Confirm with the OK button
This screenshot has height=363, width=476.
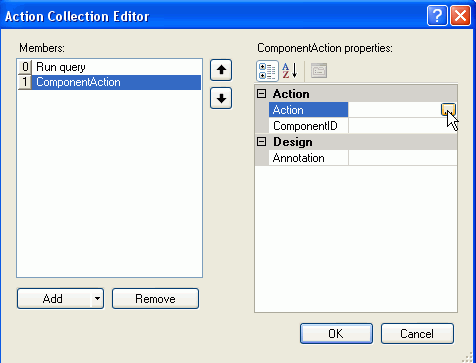336,333
